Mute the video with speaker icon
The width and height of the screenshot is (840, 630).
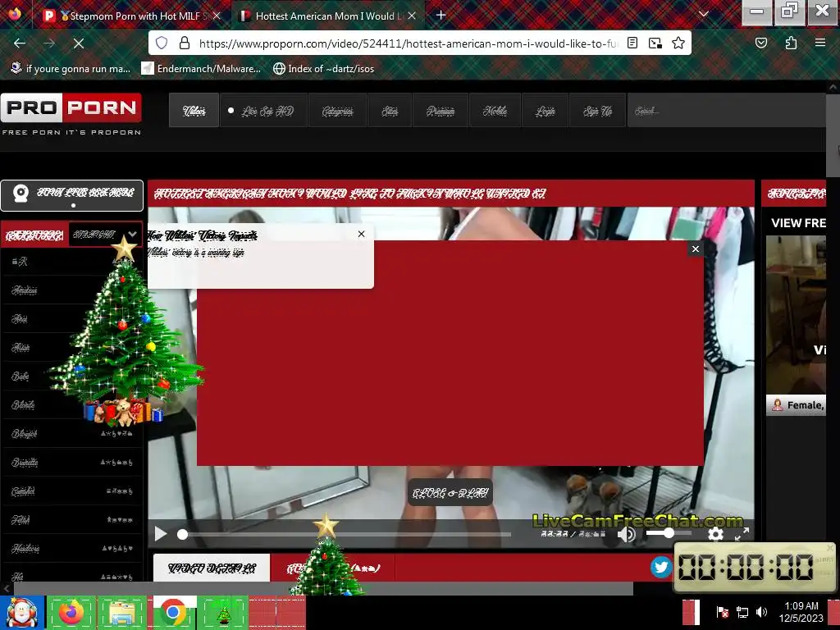pyautogui.click(x=626, y=534)
